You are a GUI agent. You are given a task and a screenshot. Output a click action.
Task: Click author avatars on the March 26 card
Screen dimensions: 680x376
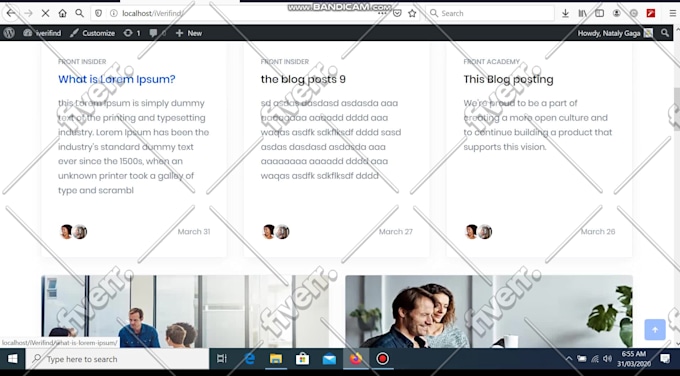(478, 232)
